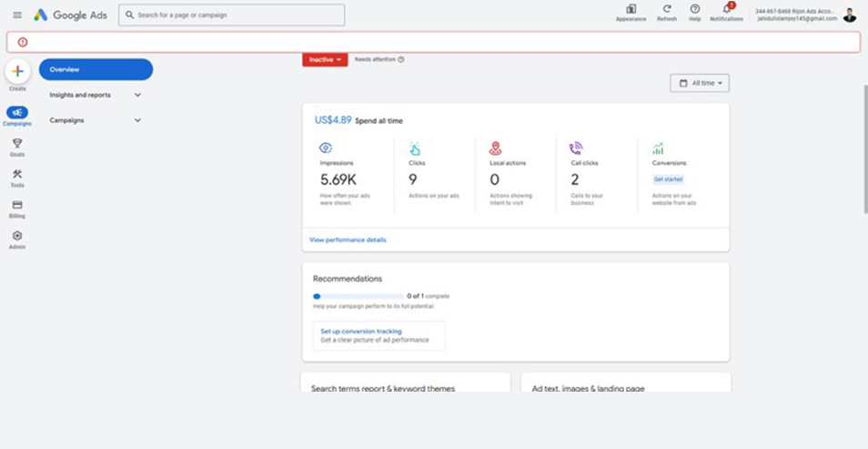Viewport: 868px width, 449px height.
Task: Click the Create plus button
Action: pyautogui.click(x=17, y=72)
